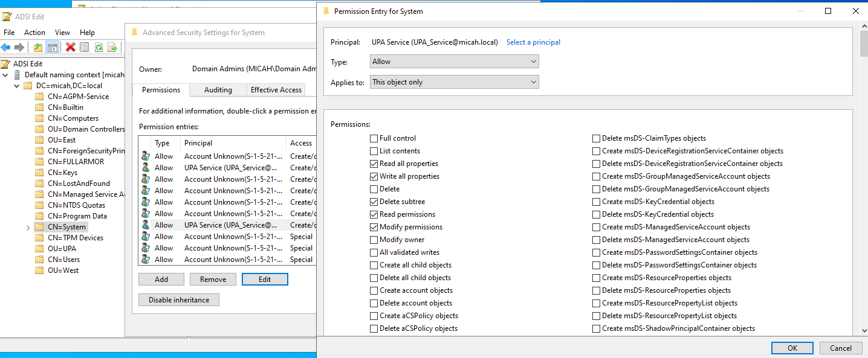Expand the CN=System tree node
The width and height of the screenshot is (868, 358).
[28, 228]
